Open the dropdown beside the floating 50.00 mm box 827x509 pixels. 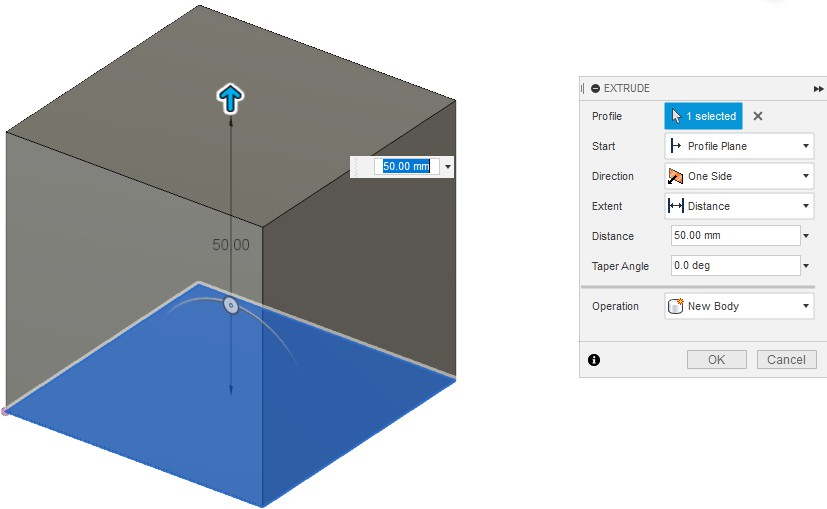(447, 167)
